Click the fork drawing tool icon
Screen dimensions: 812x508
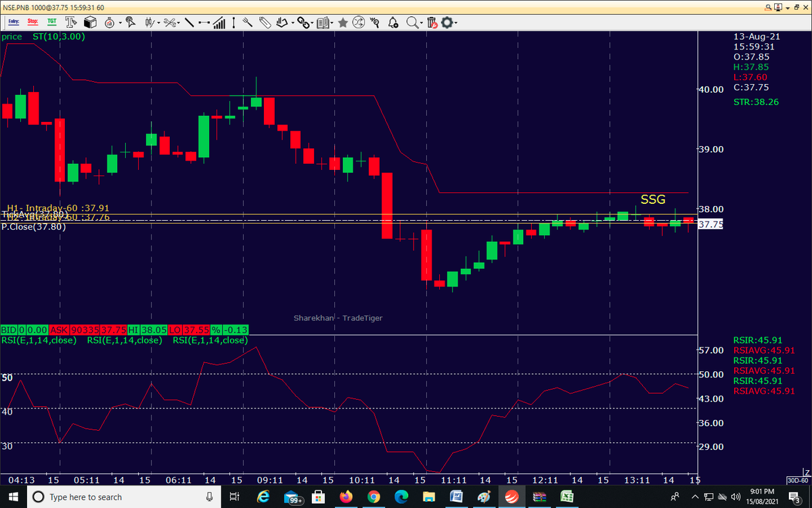pos(248,22)
